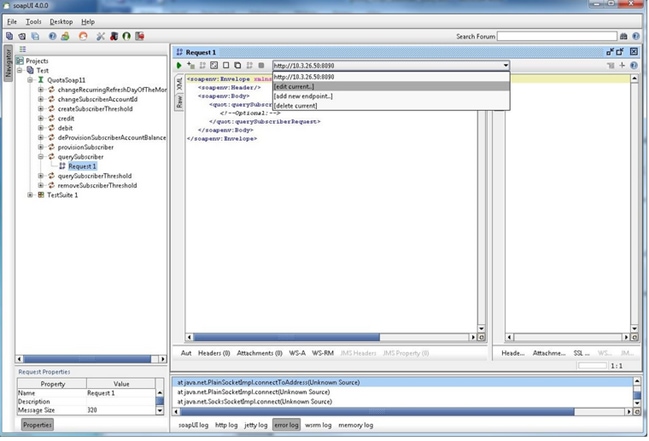Click the navigator list view icon above Projects
Screen dimensions: 649x441
[23, 49]
